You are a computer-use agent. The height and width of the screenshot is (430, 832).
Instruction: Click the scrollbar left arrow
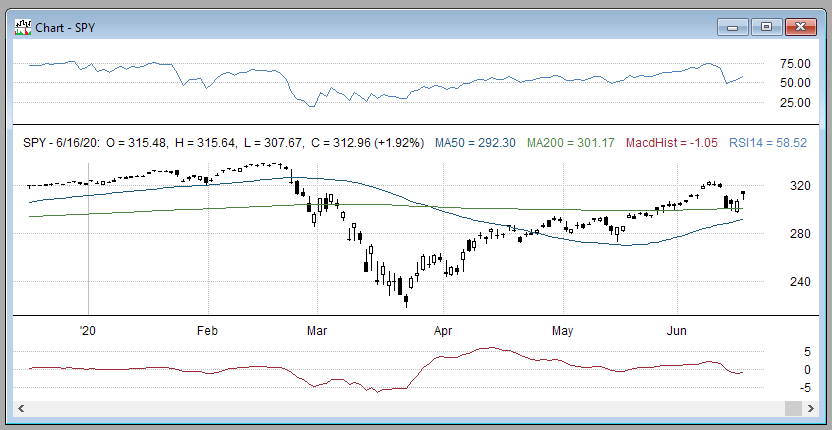point(19,409)
